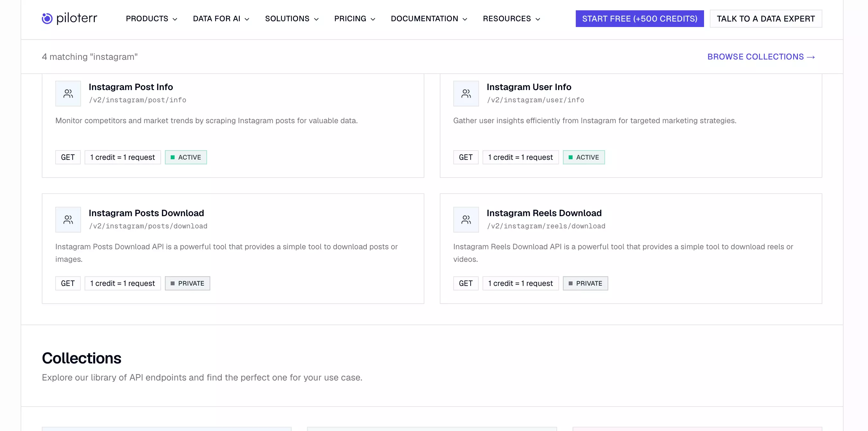Expand the Resources dropdown chevron
The image size is (868, 431).
point(538,19)
